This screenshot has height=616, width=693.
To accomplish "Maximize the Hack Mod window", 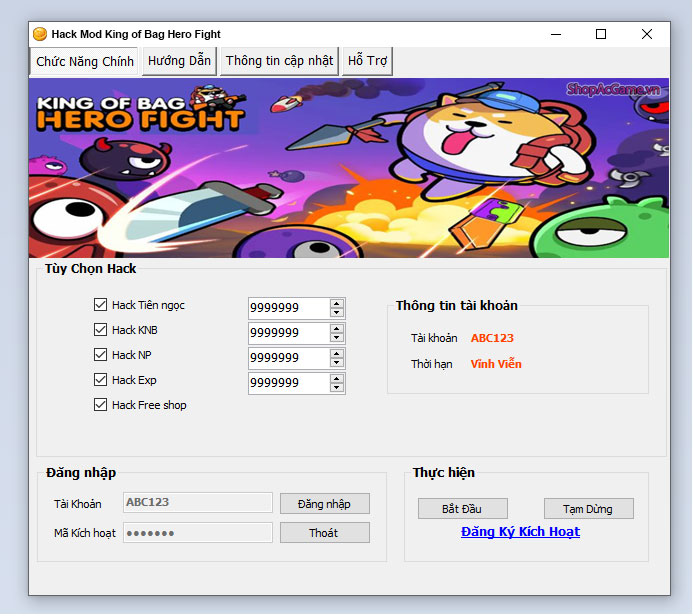I will (601, 34).
